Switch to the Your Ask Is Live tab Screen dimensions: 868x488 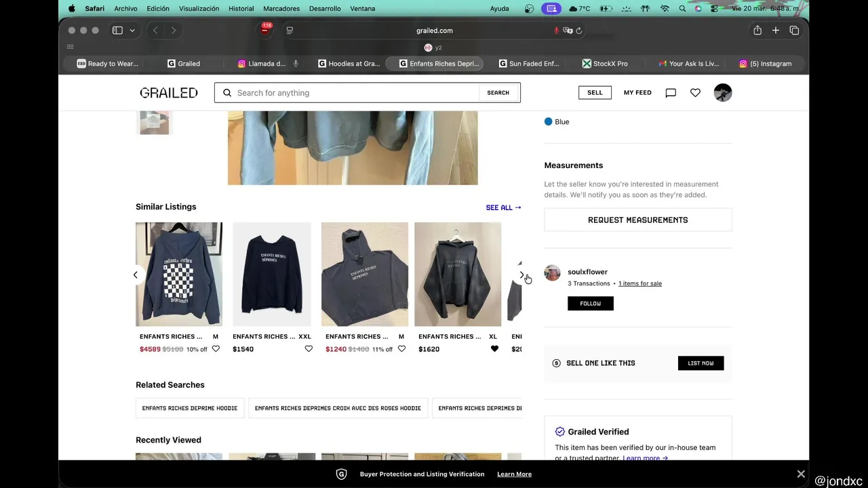point(688,64)
